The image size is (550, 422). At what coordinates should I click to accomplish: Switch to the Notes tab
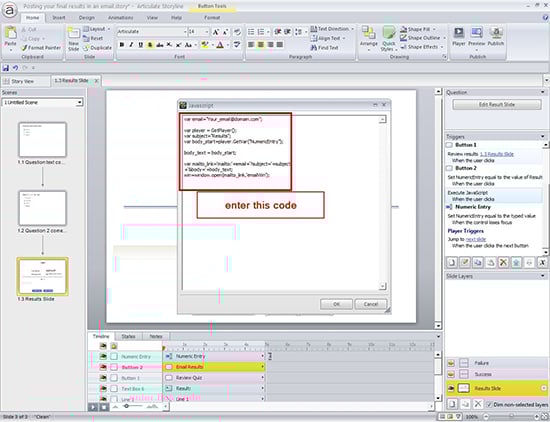[x=156, y=336]
